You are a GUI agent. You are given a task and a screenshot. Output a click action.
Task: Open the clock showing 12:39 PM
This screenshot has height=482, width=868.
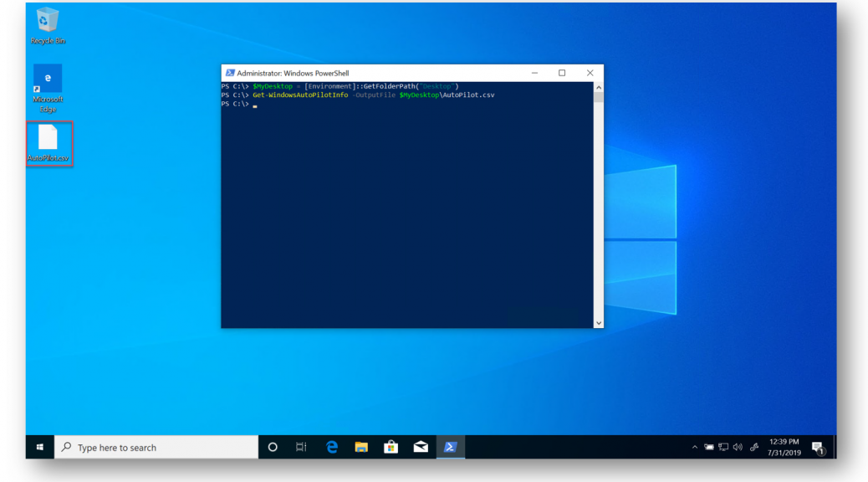(x=784, y=447)
